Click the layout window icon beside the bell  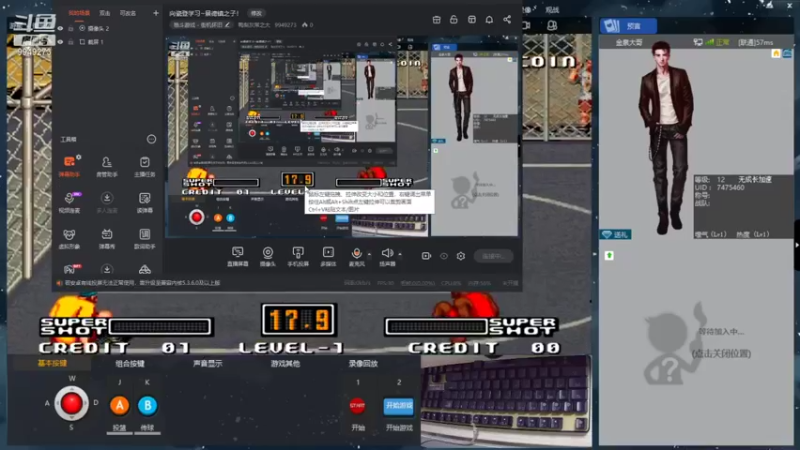pos(471,19)
